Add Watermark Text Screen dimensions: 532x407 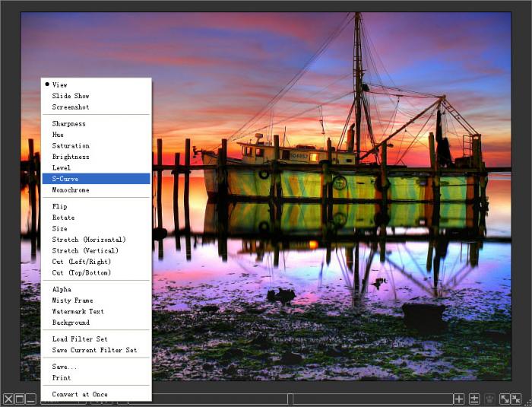96,312
